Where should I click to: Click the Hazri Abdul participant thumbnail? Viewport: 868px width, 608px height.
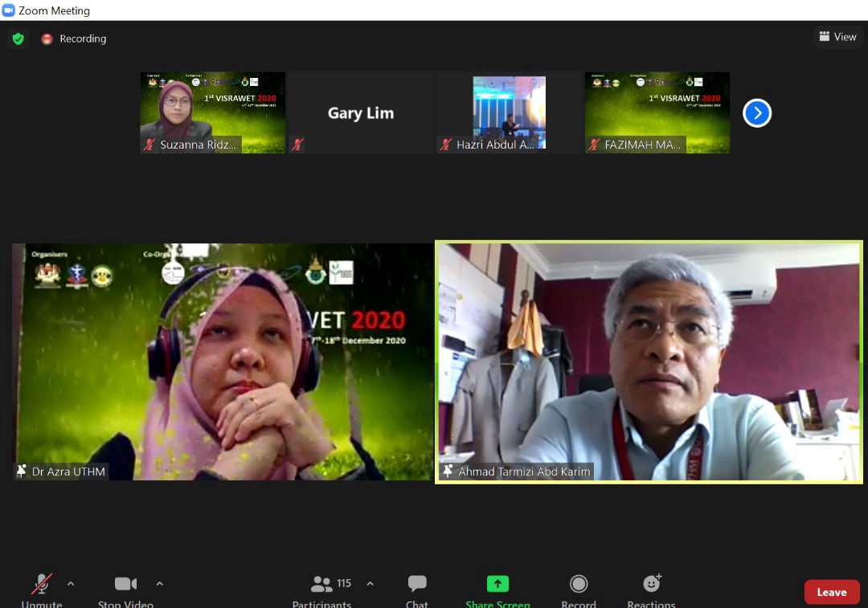point(509,112)
